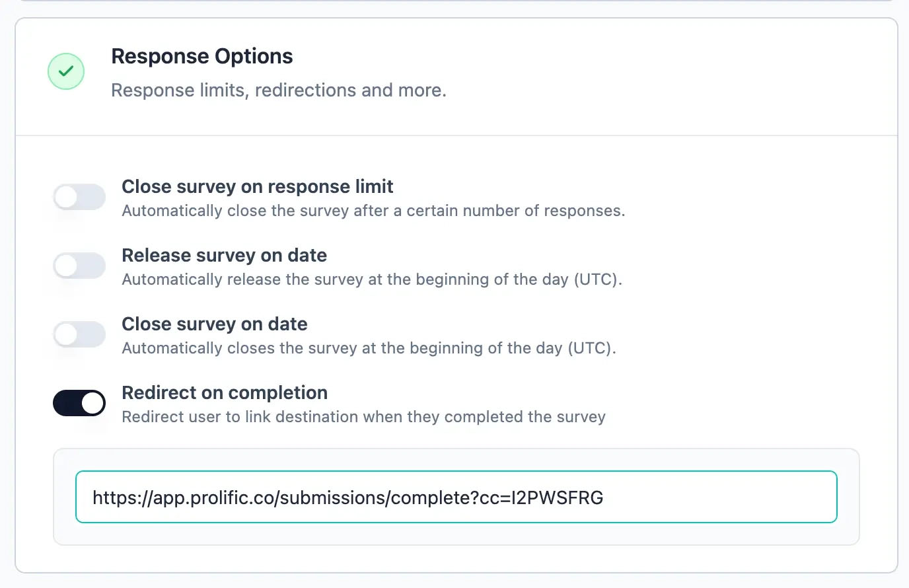The image size is (909, 588).
Task: Enable the Close survey on response limit toggle
Action: coord(79,197)
